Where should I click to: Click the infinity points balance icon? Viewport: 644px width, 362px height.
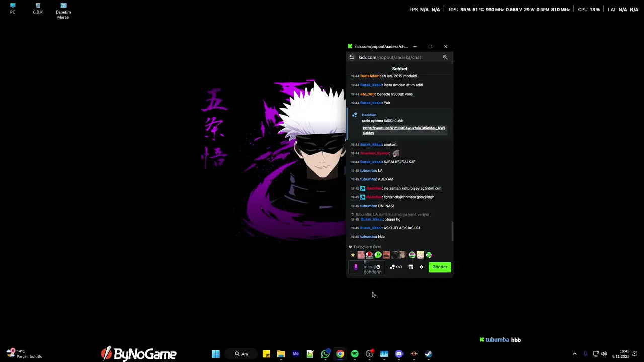tap(399, 267)
